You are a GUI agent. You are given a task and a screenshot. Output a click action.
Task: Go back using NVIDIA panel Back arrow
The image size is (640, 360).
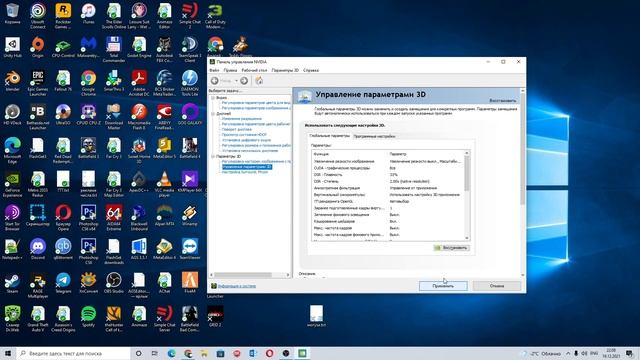coord(215,81)
